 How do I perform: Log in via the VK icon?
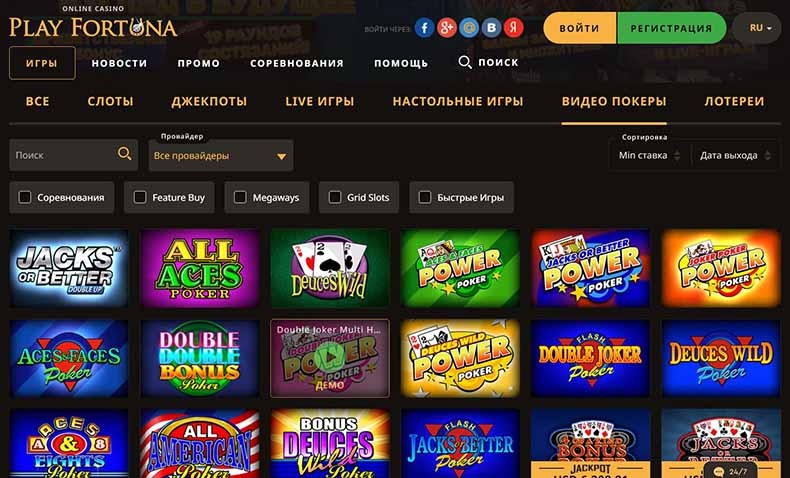click(491, 28)
